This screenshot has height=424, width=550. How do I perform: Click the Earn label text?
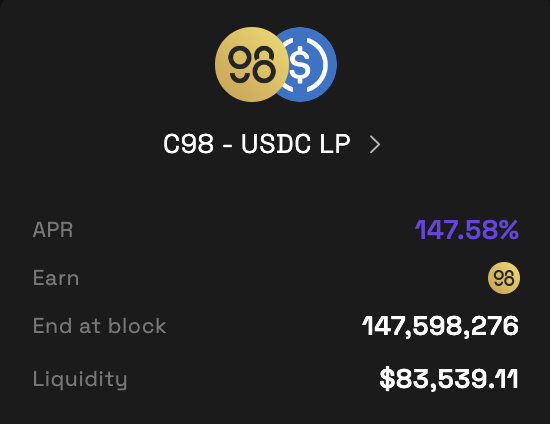tap(56, 278)
